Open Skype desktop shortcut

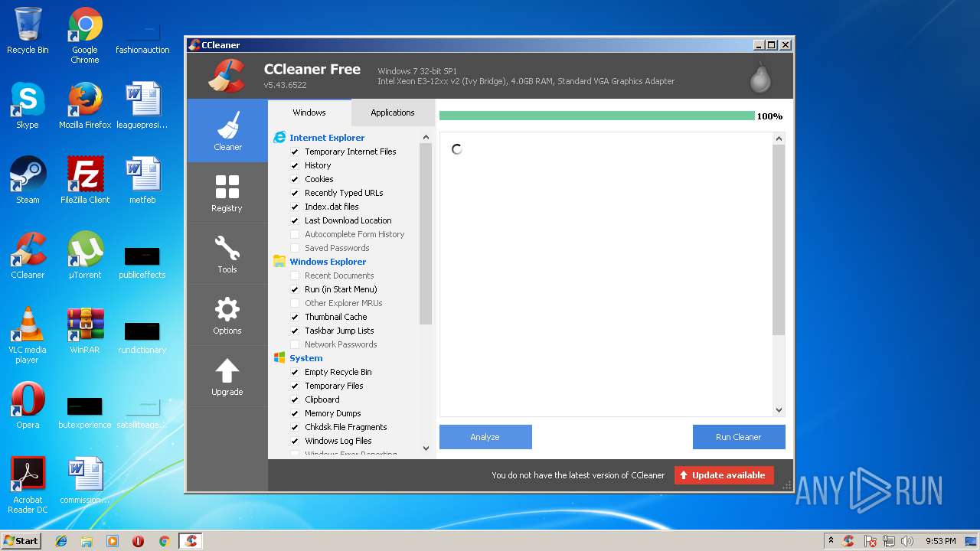pos(28,106)
